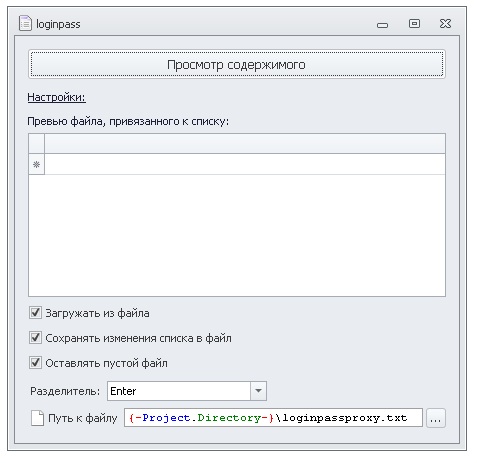This screenshot has height=463, width=477.
Task: Click the file path field with loginpassproxy.txt
Action: (273, 418)
